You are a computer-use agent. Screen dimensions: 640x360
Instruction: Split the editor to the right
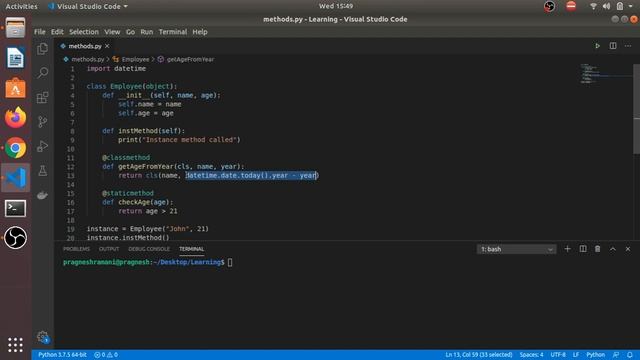(x=613, y=46)
